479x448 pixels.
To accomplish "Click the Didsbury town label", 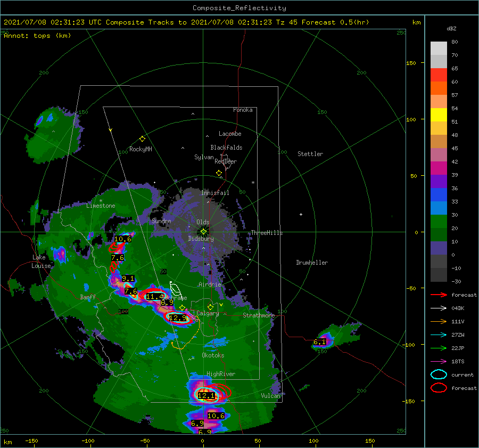I will click(201, 239).
